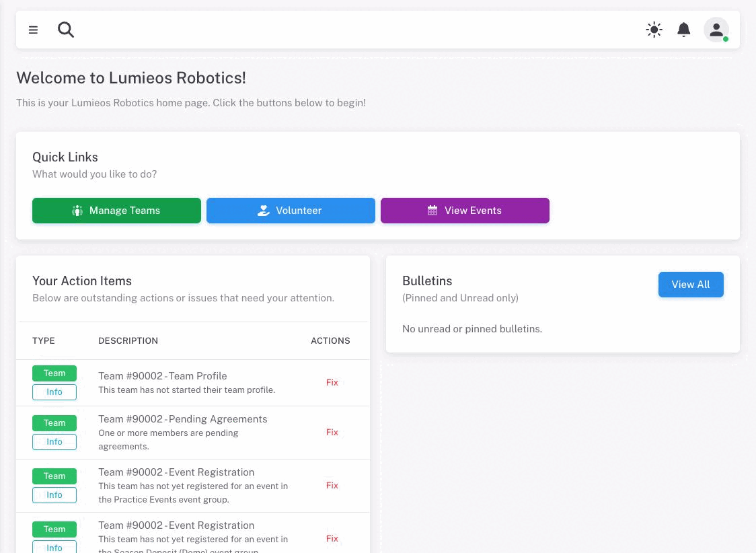Image resolution: width=756 pixels, height=553 pixels.
Task: Open the notifications bell
Action: (683, 30)
